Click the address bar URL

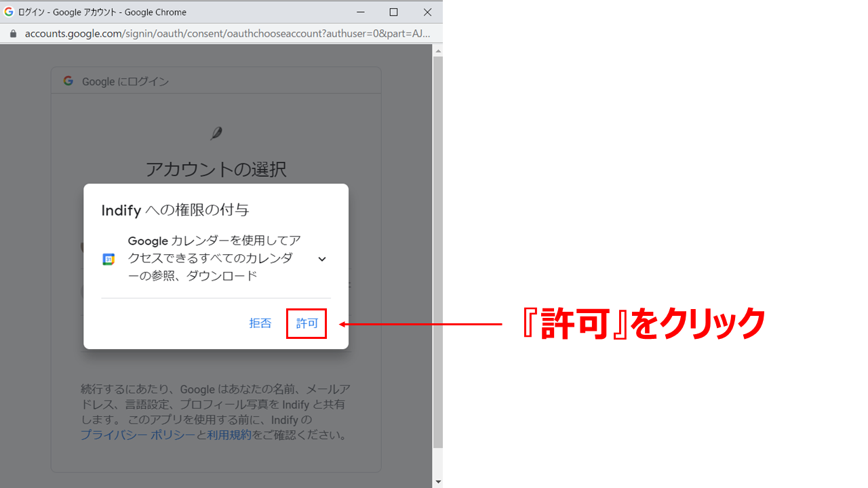click(x=227, y=33)
